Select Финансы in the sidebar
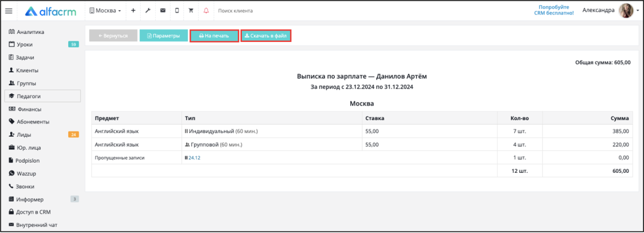The width and height of the screenshot is (644, 233). tap(29, 109)
